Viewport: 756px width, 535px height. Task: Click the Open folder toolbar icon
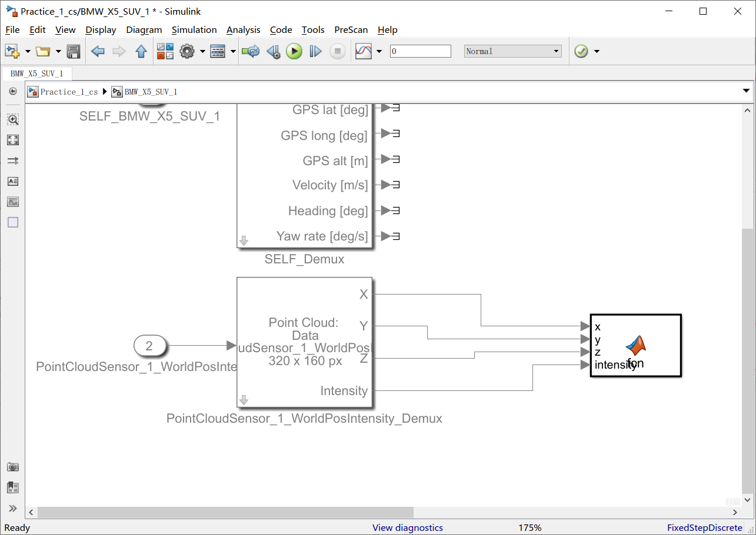pyautogui.click(x=43, y=51)
